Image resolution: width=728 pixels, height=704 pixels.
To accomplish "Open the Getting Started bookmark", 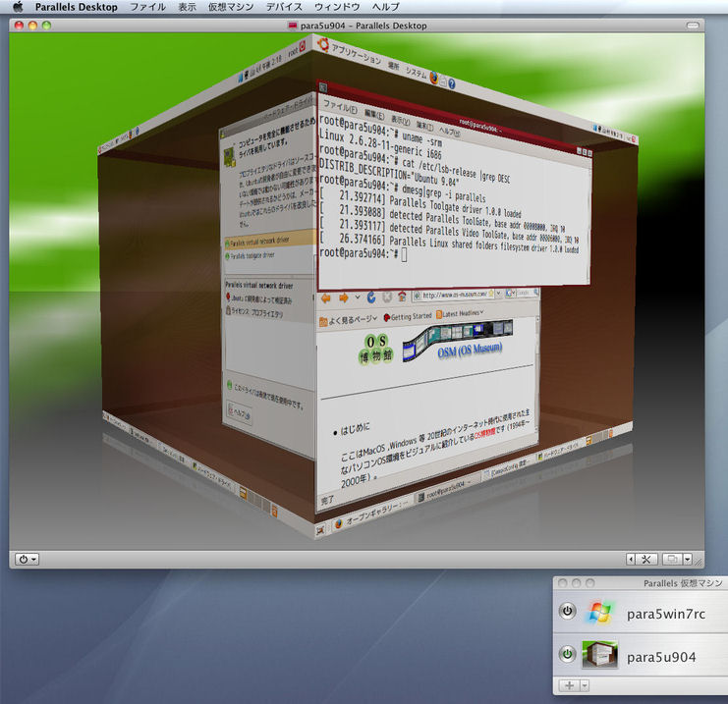I will [x=407, y=316].
